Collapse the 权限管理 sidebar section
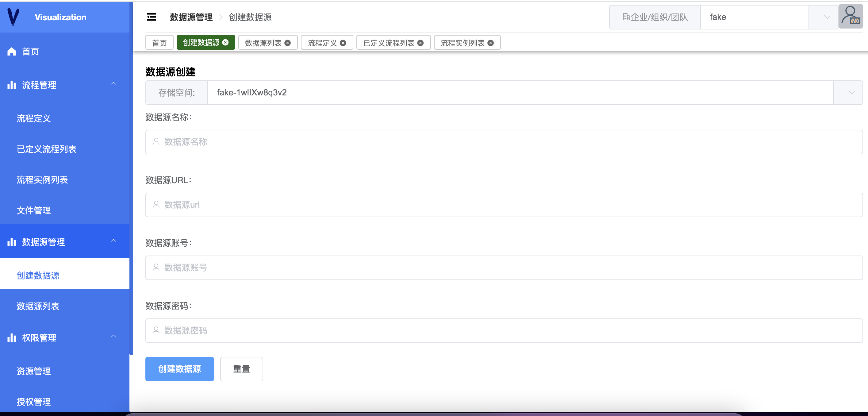This screenshot has height=416, width=868. pyautogui.click(x=113, y=337)
